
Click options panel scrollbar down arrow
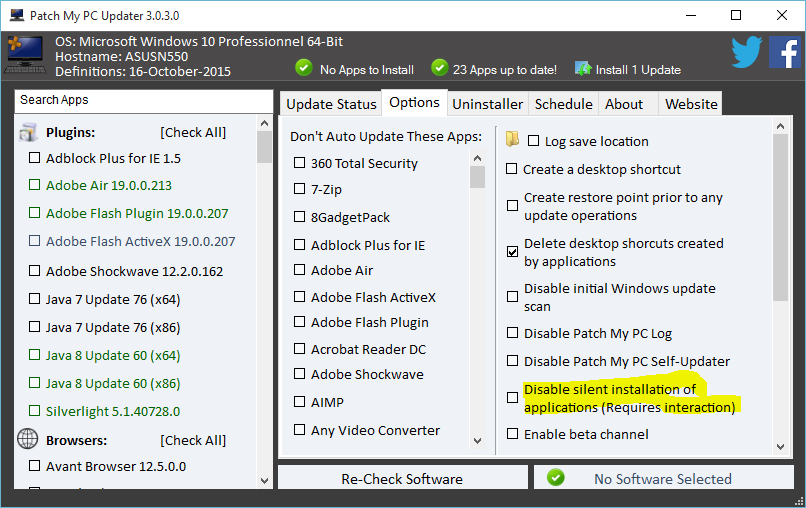(780, 447)
